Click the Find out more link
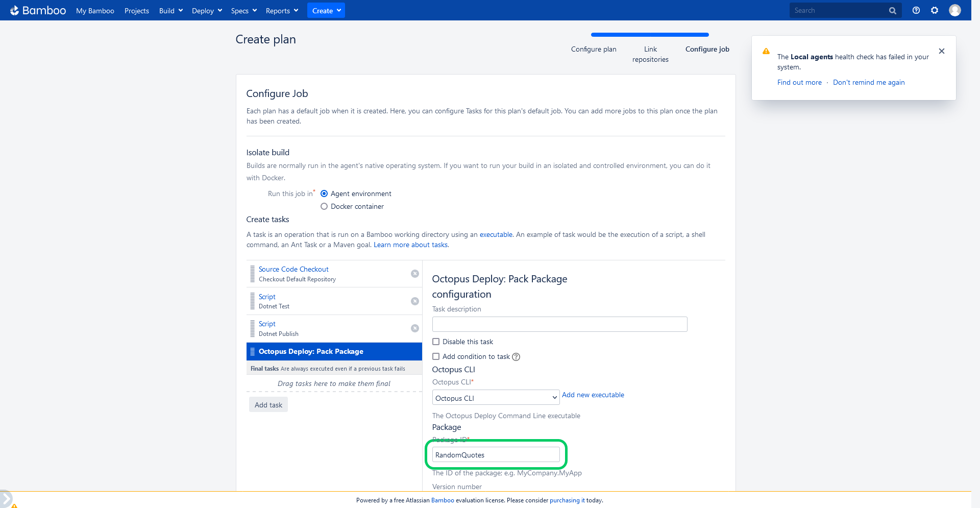The width and height of the screenshot is (980, 508). tap(799, 83)
